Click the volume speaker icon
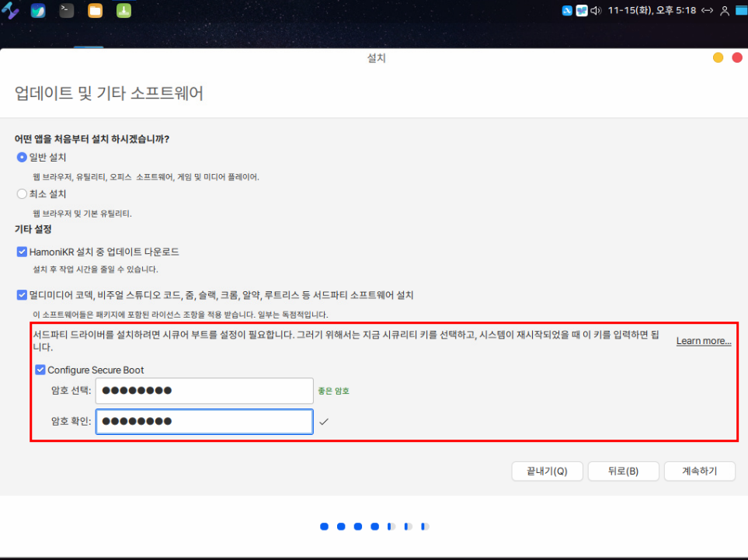The image size is (748, 560). click(x=596, y=11)
